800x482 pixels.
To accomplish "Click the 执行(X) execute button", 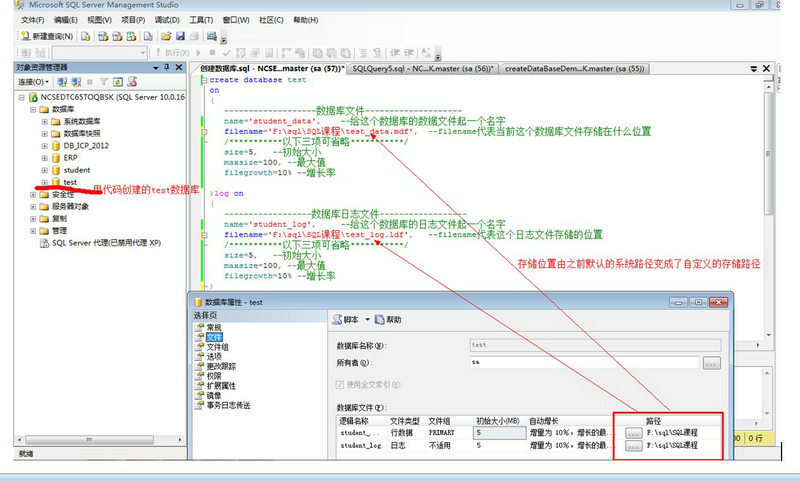I will tap(172, 53).
